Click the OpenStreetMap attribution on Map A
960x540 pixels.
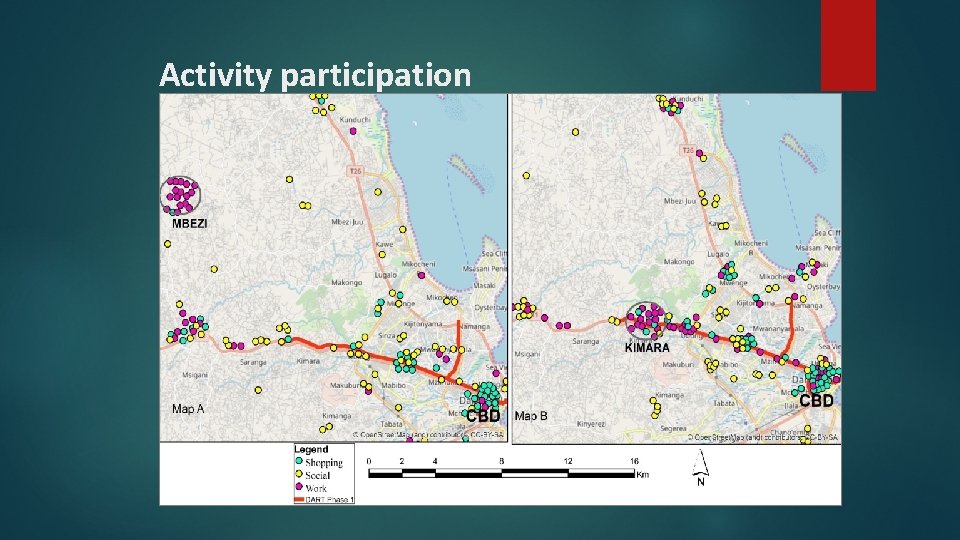point(429,435)
